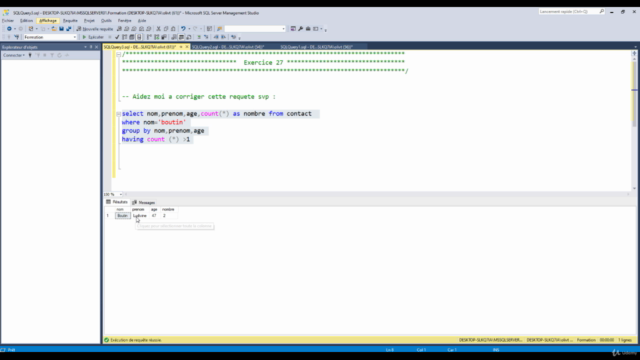Click the properties wrench icon
This screenshot has height=360, width=640.
(300, 29)
